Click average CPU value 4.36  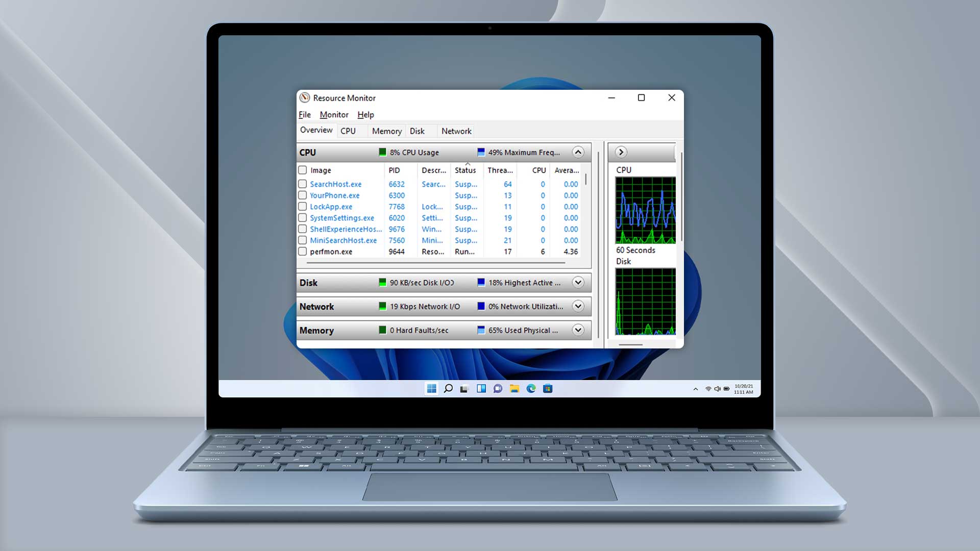571,252
